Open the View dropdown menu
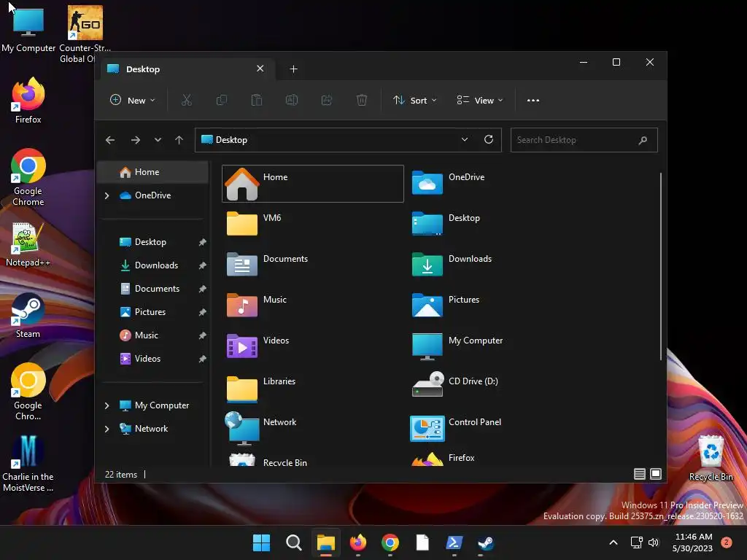The height and width of the screenshot is (560, 747). 480,101
